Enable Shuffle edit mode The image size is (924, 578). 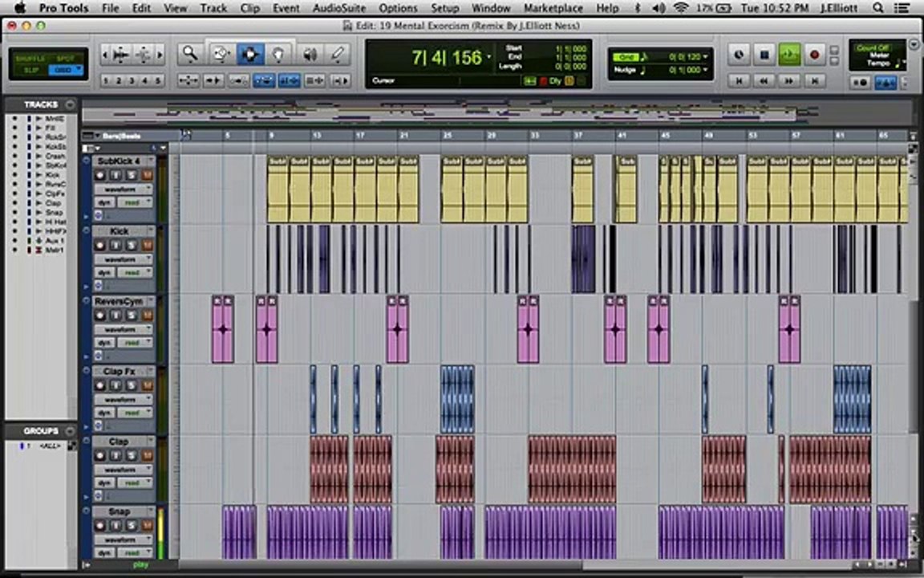click(30, 59)
